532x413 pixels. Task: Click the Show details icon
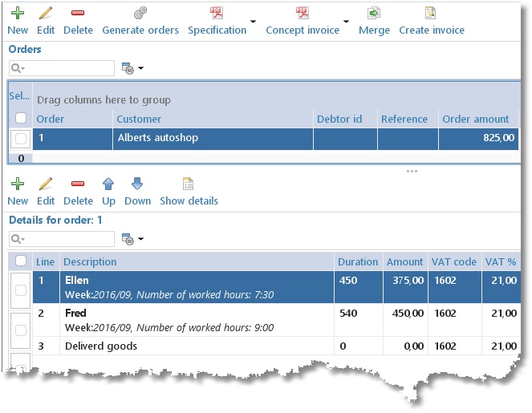point(188,184)
